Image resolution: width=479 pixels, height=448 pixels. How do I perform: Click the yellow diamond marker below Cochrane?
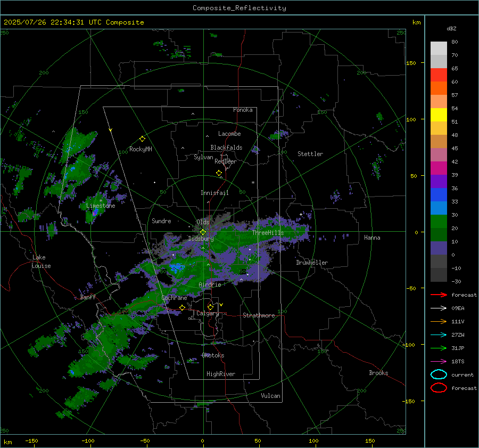pyautogui.click(x=182, y=307)
